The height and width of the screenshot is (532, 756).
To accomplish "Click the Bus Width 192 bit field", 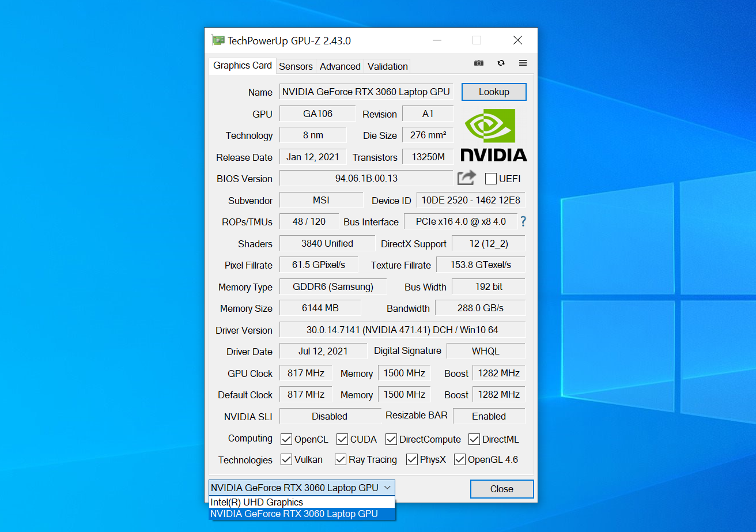I will pos(488,286).
